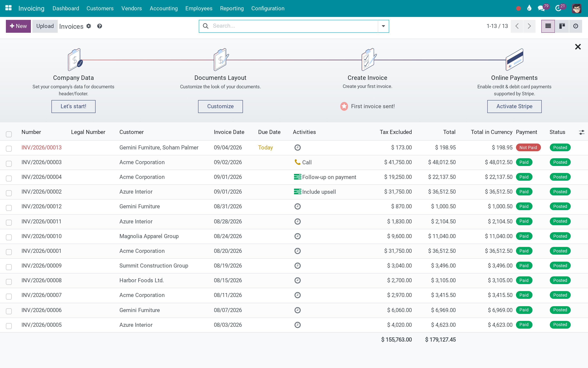Click the Online Payments card icon
The height and width of the screenshot is (368, 588).
[x=515, y=60]
